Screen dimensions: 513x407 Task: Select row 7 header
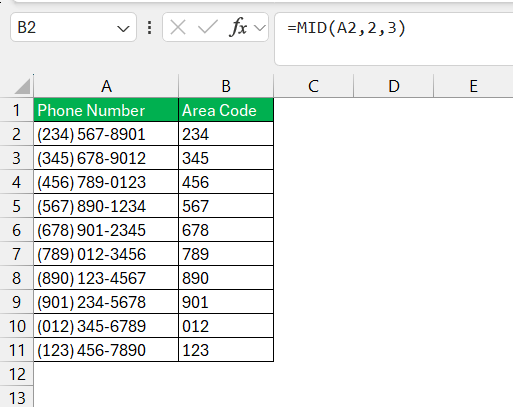pyautogui.click(x=17, y=254)
